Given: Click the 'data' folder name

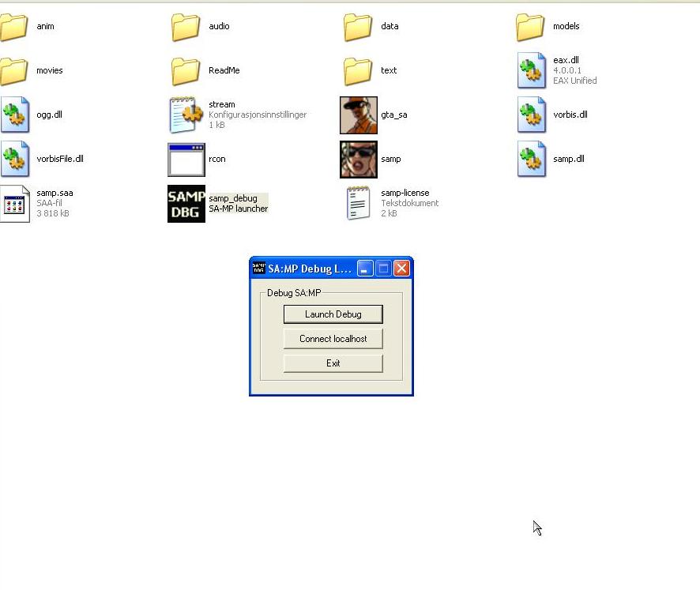Looking at the screenshot, I should [390, 26].
